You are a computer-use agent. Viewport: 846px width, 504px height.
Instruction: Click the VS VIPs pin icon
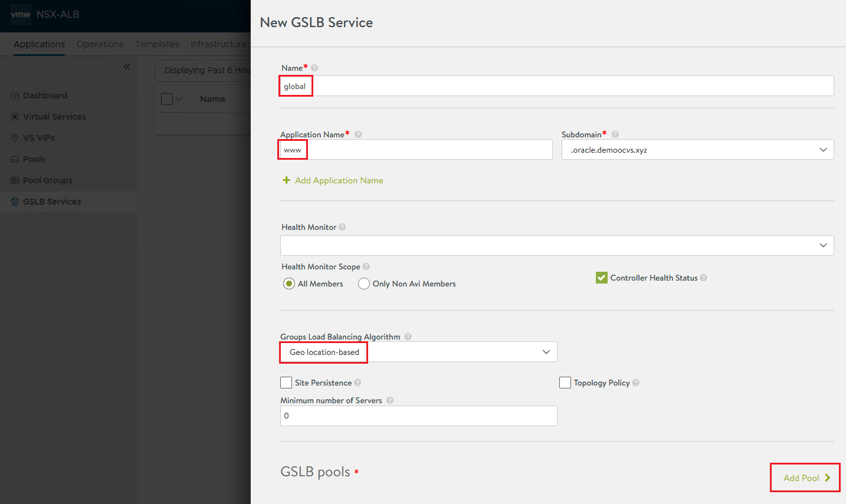tap(15, 138)
